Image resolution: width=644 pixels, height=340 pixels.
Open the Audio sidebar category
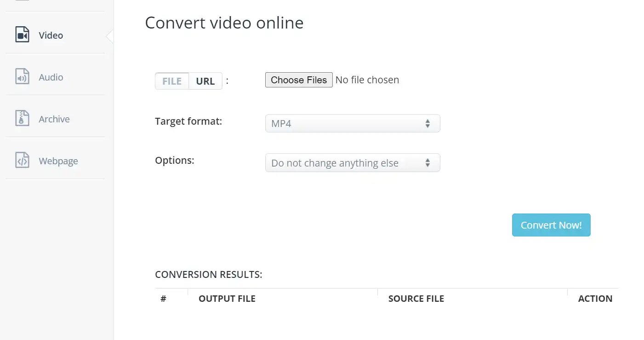(55, 77)
